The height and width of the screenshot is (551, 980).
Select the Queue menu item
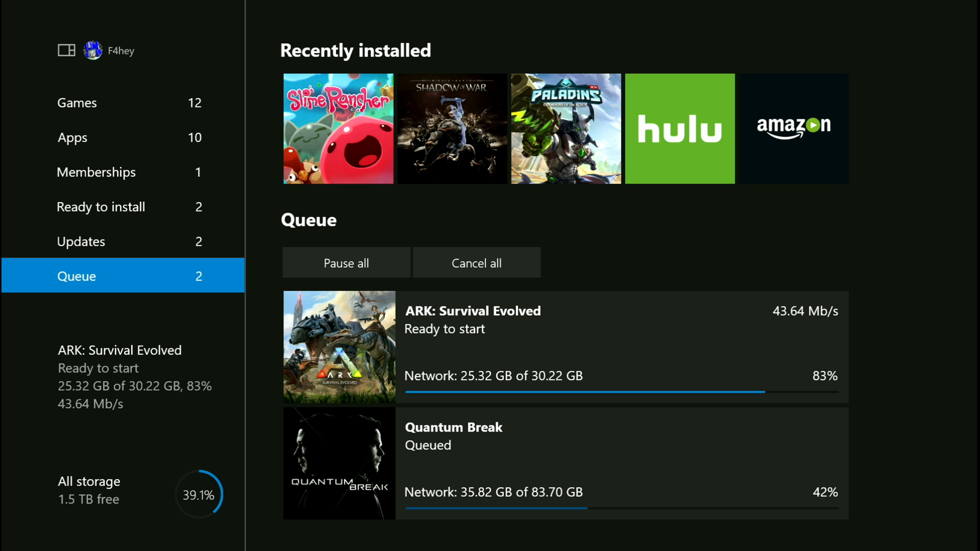(x=123, y=275)
